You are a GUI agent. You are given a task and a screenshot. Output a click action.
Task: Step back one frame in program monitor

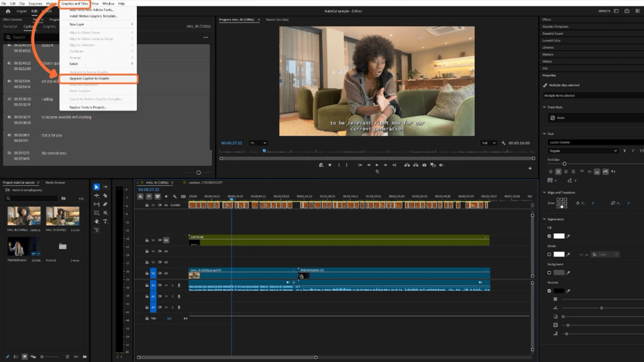(368, 165)
